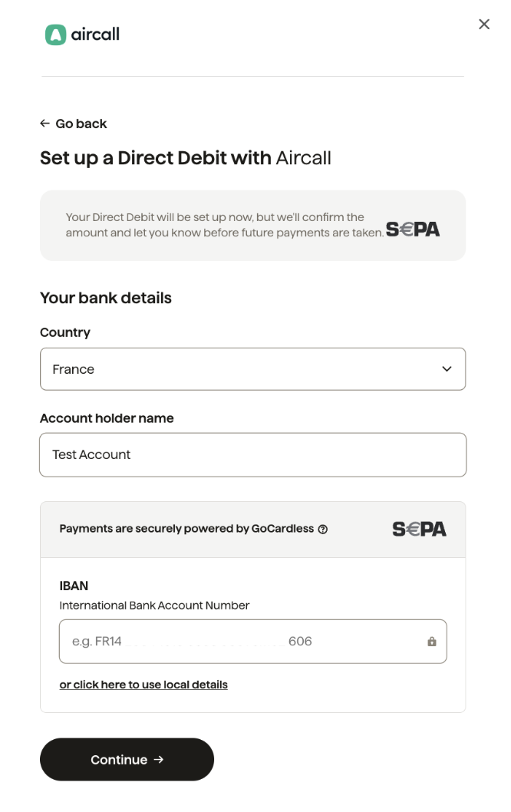This screenshot has height=812, width=511.
Task: Click the green Aircall logo icon
Action: coord(55,35)
